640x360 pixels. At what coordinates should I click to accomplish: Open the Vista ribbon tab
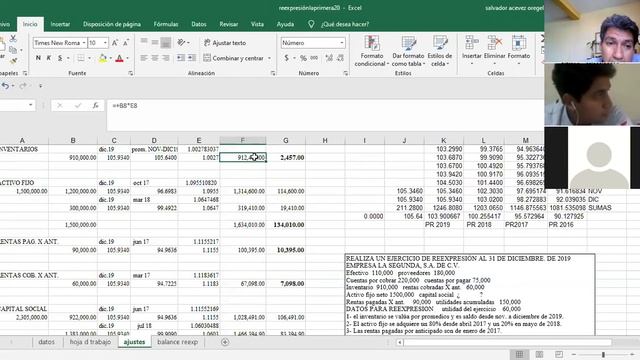(257, 24)
